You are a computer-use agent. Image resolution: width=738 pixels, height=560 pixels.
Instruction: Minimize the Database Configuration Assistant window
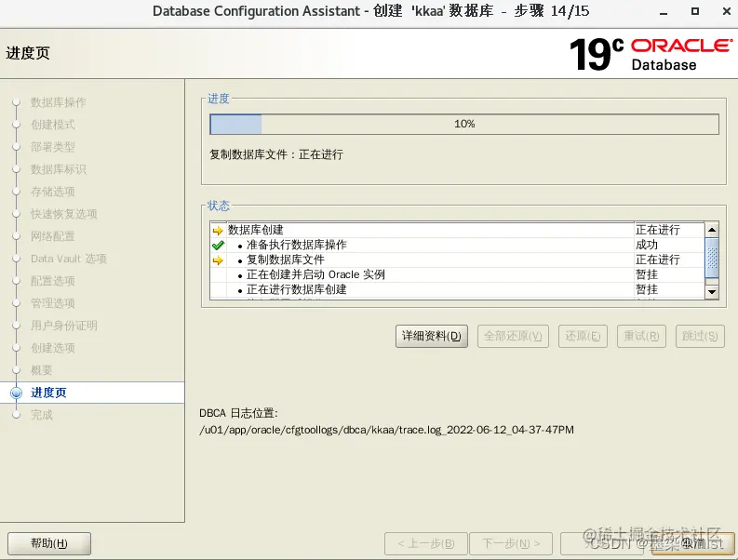[664, 14]
